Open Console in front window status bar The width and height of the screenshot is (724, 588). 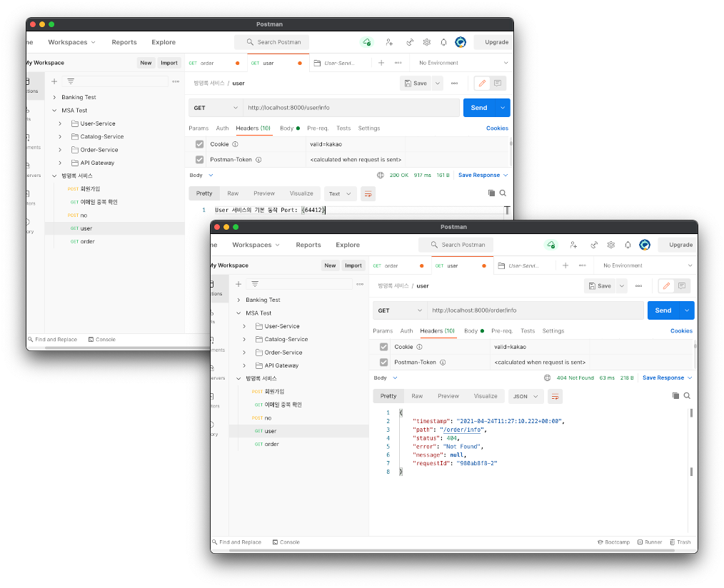point(286,542)
